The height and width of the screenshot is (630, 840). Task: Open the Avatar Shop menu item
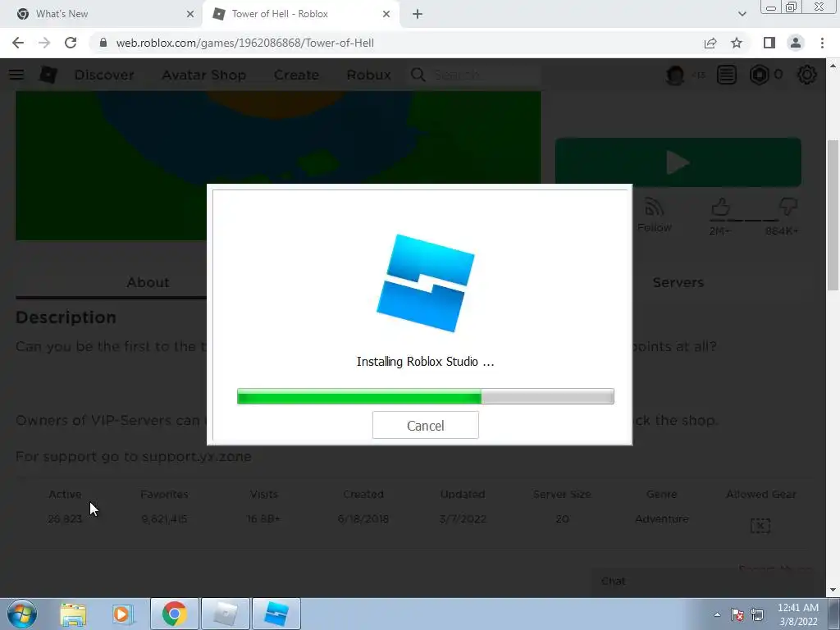[x=204, y=75]
